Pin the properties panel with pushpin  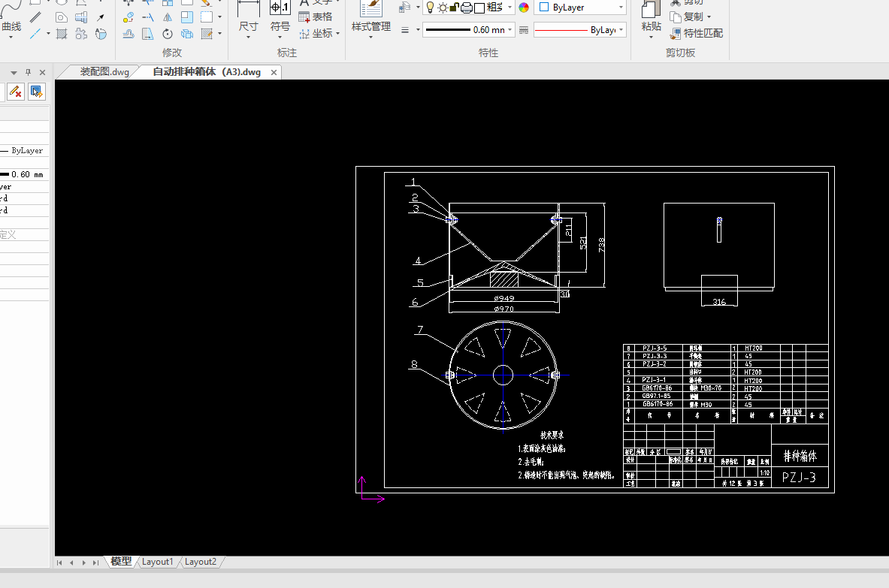tap(28, 72)
